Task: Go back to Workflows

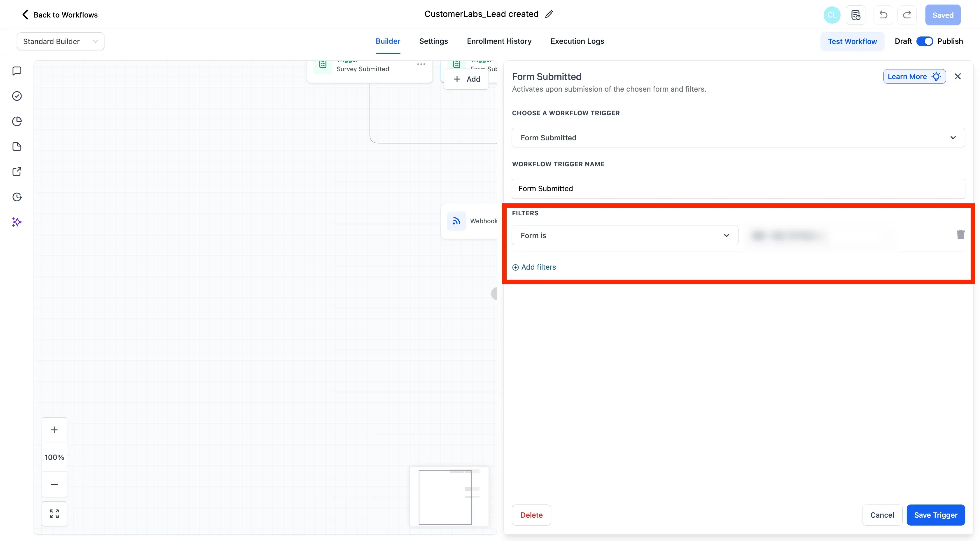Action: (x=60, y=15)
